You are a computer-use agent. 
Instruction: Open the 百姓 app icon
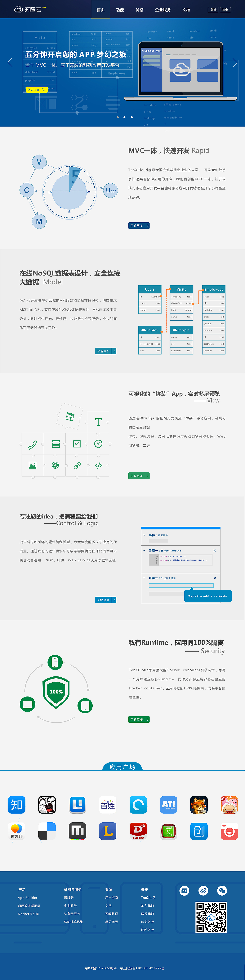[x=108, y=805]
